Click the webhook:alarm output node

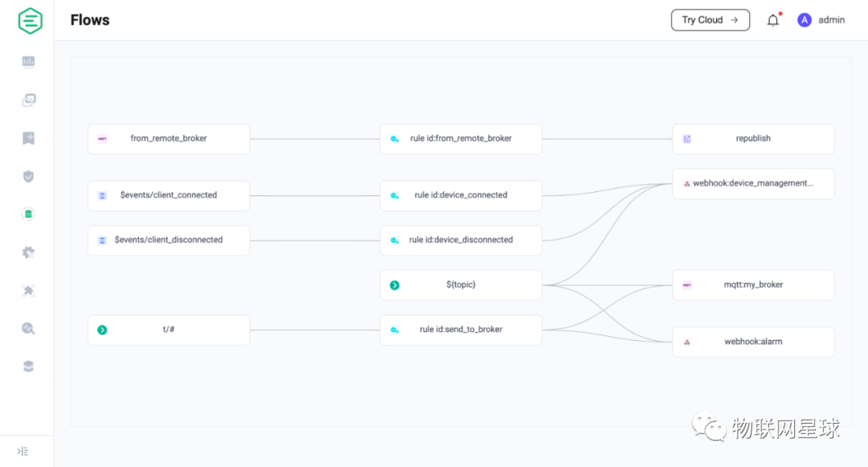pos(753,342)
